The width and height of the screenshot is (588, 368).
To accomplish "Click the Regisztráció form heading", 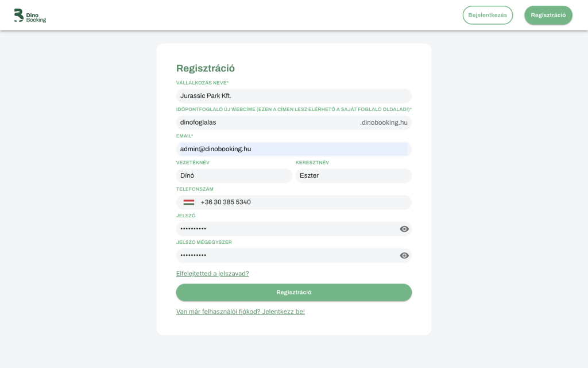I will click(x=206, y=68).
